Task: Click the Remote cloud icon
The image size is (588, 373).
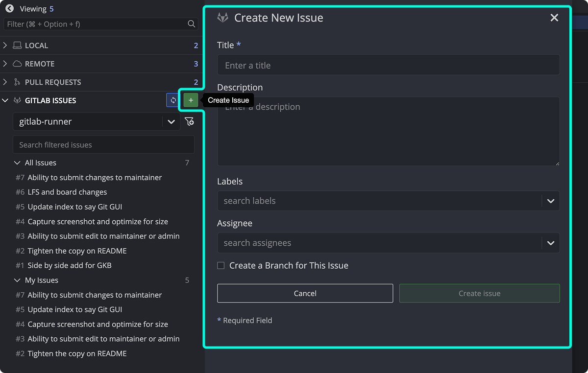Action: click(16, 63)
